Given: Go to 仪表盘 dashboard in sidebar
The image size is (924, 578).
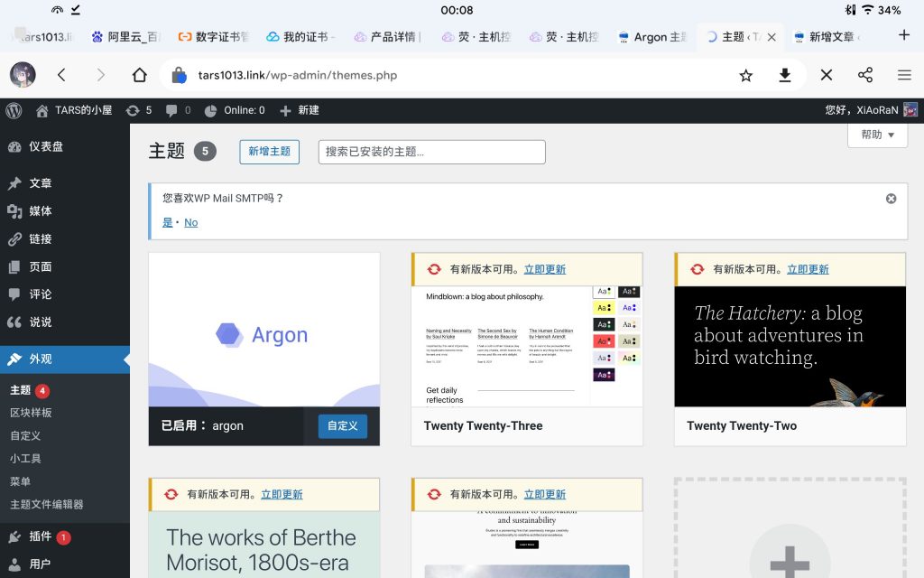Looking at the screenshot, I should click(45, 146).
